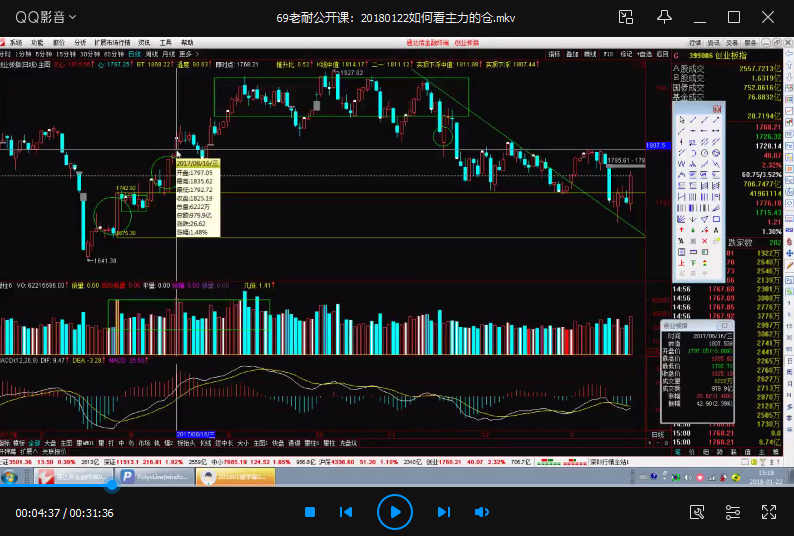The width and height of the screenshot is (794, 536).
Task: Skip to the next video
Action: coord(445,512)
